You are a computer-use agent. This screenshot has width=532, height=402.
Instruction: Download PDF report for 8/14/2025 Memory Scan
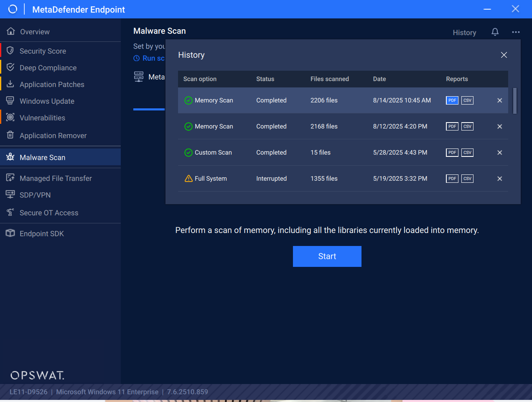[x=452, y=100]
